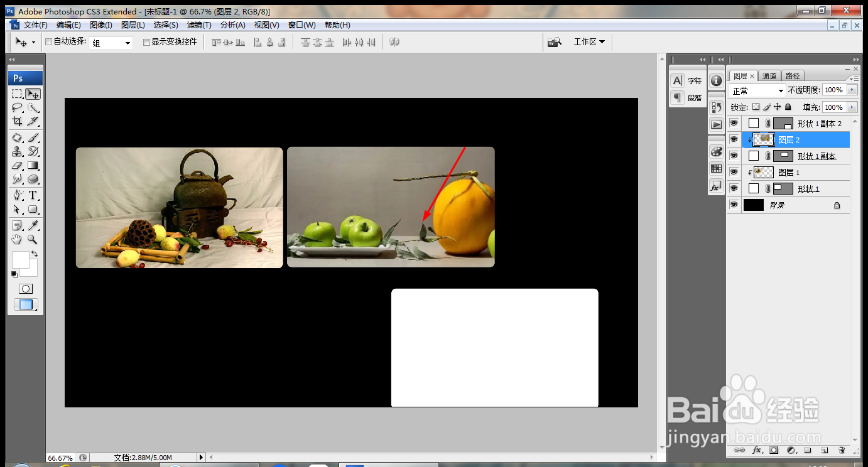The width and height of the screenshot is (868, 467).
Task: Enable the Auto-Select checkbox
Action: (49, 42)
